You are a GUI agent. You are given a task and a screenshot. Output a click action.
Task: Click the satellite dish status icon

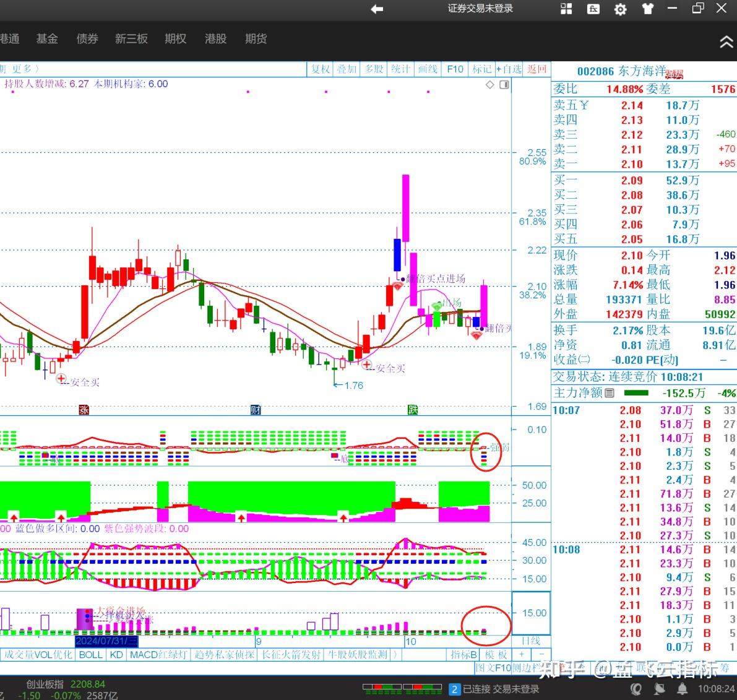tap(660, 688)
